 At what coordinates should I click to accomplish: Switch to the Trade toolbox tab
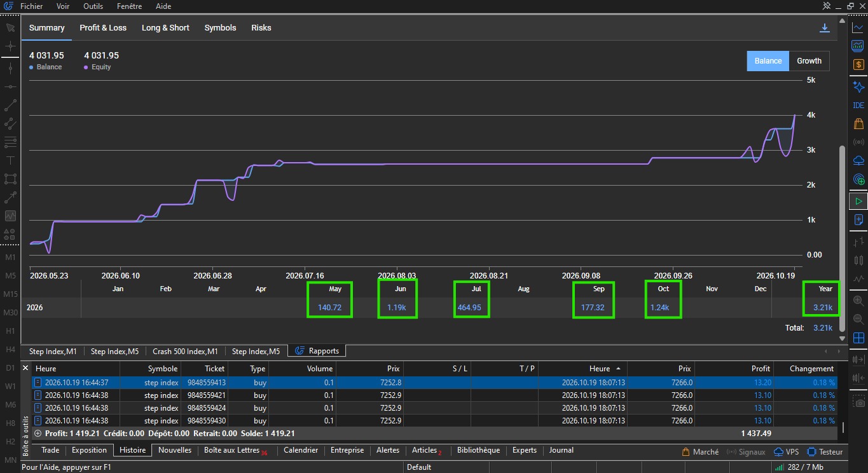[50, 450]
